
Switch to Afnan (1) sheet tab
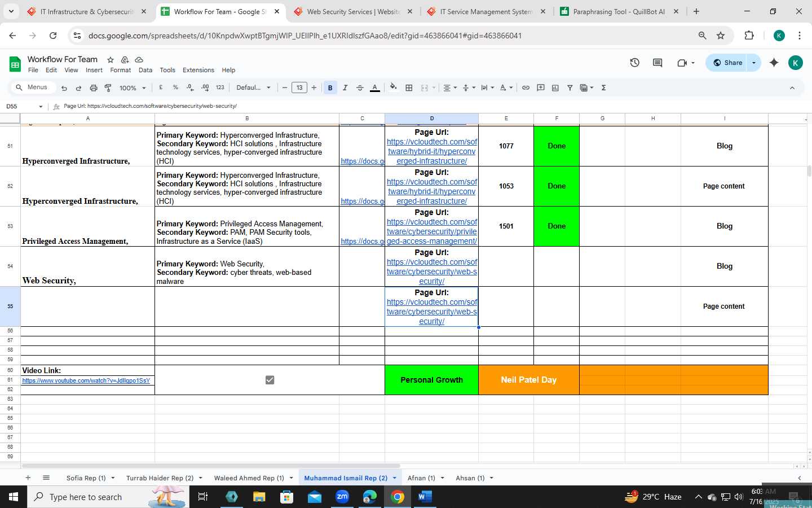tap(421, 478)
